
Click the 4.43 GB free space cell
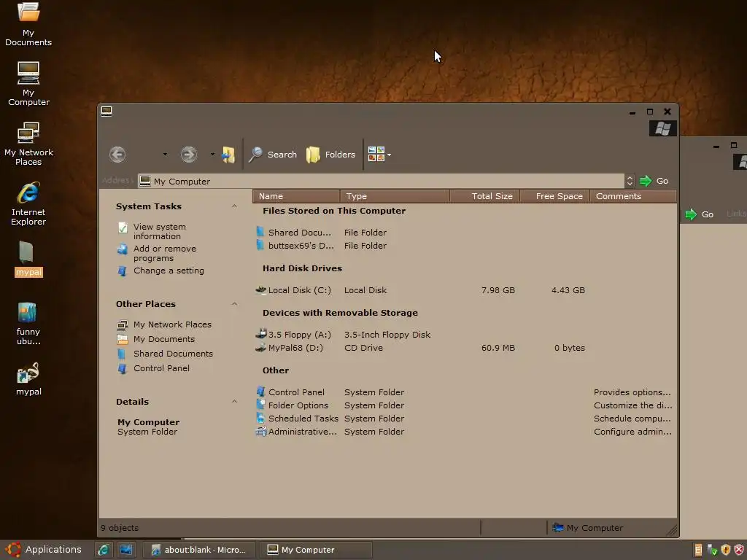click(568, 290)
